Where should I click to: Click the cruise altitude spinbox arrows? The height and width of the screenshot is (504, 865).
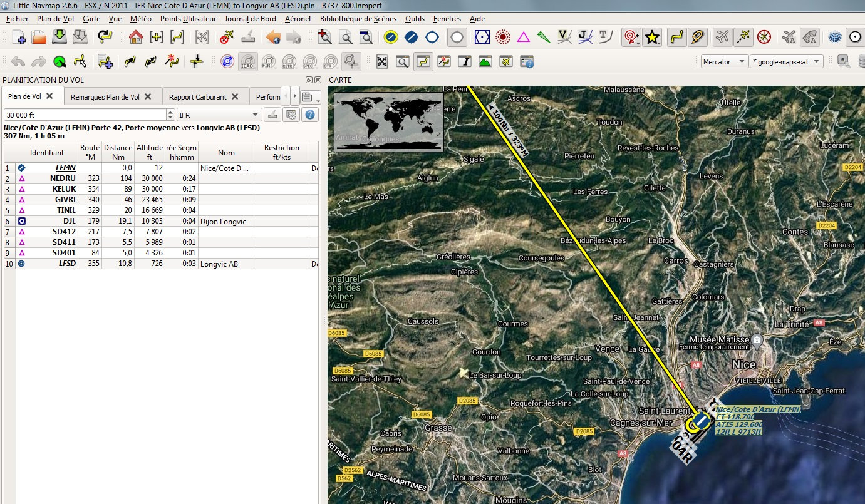coord(170,115)
